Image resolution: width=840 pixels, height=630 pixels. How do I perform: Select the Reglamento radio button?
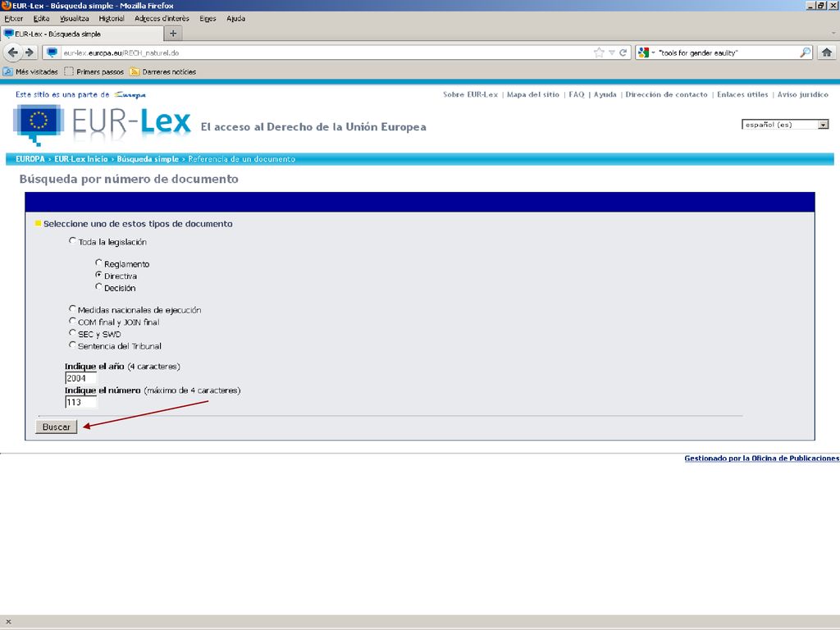click(x=98, y=262)
